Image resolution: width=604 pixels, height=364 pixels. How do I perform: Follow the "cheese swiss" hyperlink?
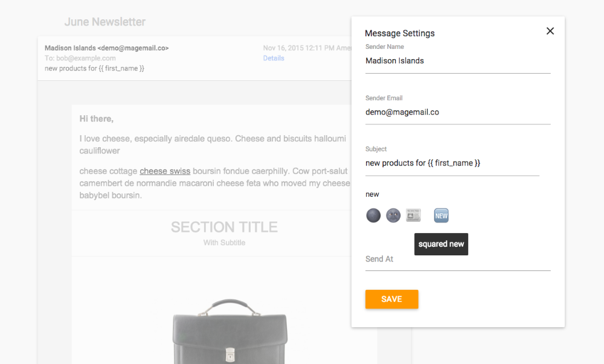165,171
